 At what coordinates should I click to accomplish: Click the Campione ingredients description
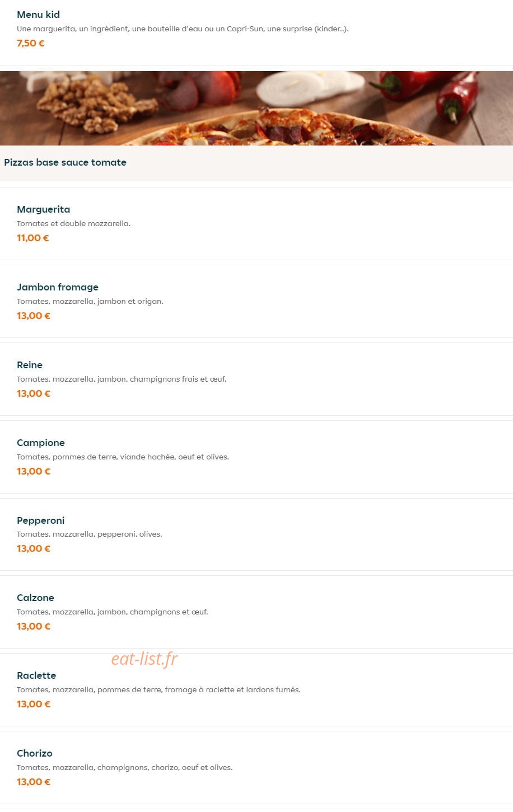point(123,457)
